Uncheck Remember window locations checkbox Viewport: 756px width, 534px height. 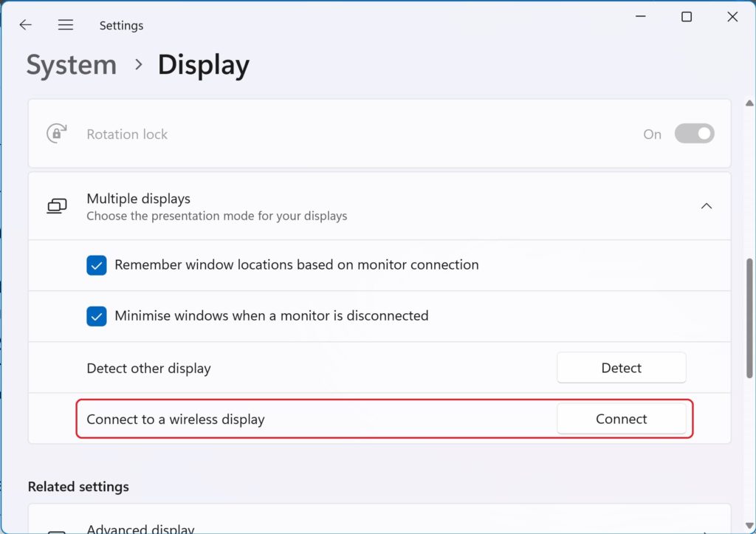pyautogui.click(x=97, y=265)
